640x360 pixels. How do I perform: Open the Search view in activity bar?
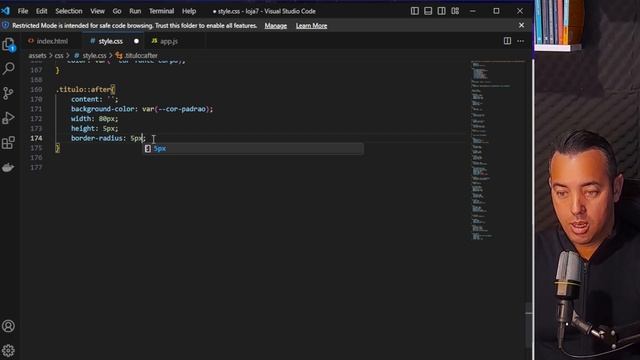(x=9, y=68)
